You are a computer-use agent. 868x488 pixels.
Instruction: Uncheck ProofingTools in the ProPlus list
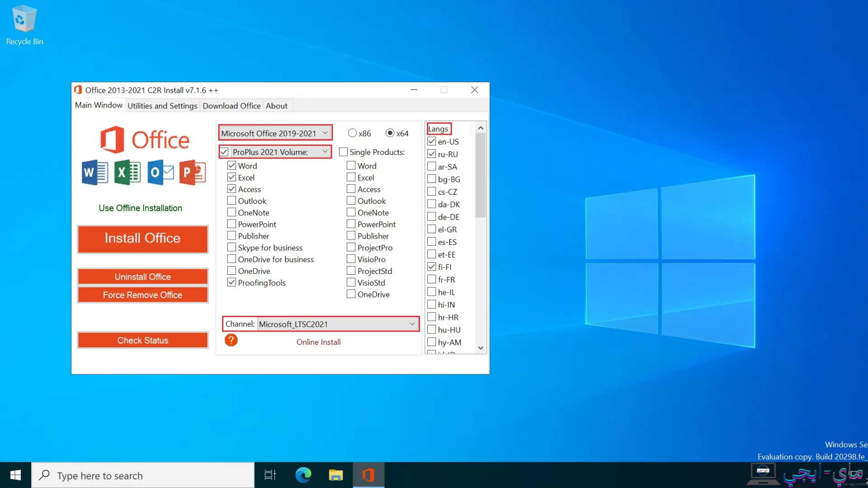click(x=231, y=282)
